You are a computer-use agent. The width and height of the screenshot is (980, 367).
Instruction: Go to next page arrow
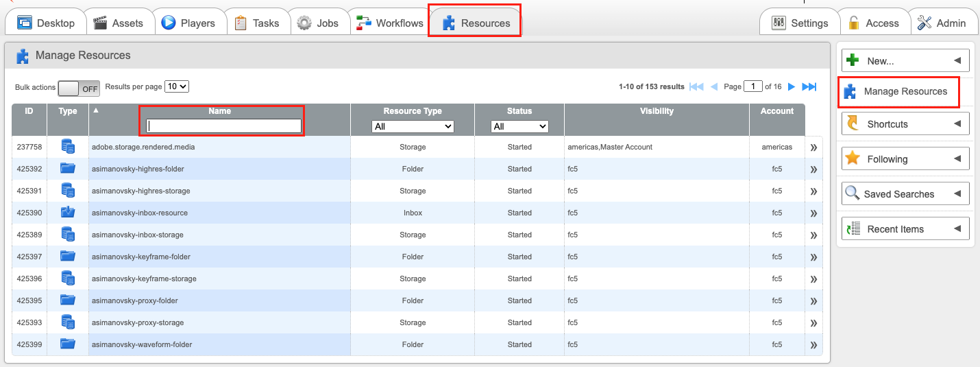(x=792, y=86)
